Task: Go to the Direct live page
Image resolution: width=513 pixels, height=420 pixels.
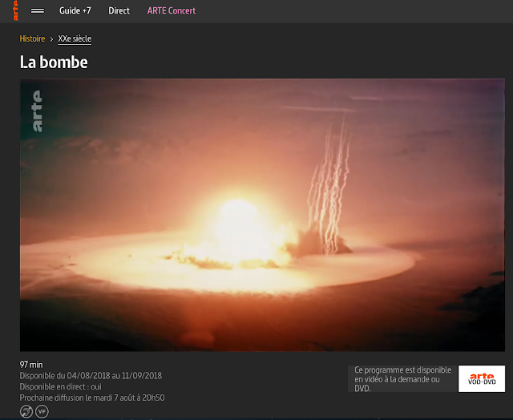Action: point(119,10)
